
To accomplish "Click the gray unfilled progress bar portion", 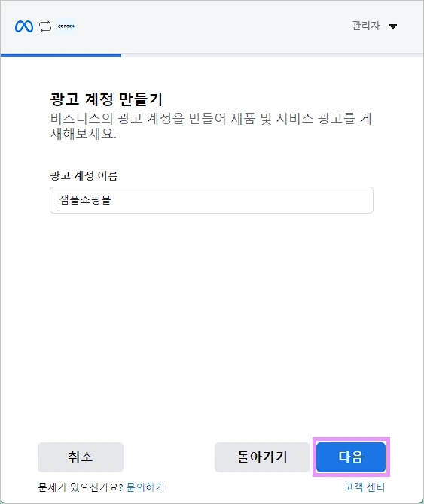I will [272, 55].
